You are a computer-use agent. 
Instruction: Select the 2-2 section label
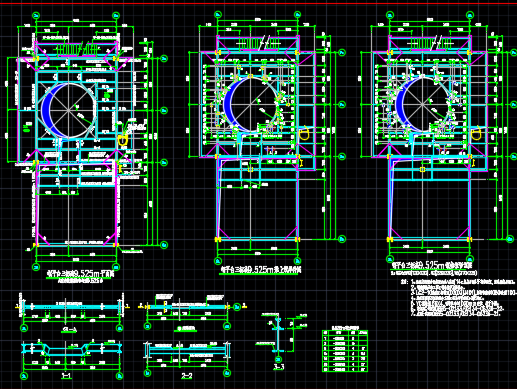(x=187, y=376)
